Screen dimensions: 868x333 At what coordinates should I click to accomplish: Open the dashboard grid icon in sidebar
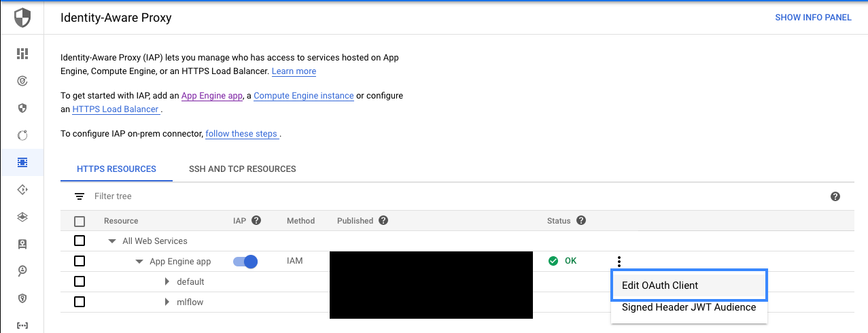[x=22, y=54]
